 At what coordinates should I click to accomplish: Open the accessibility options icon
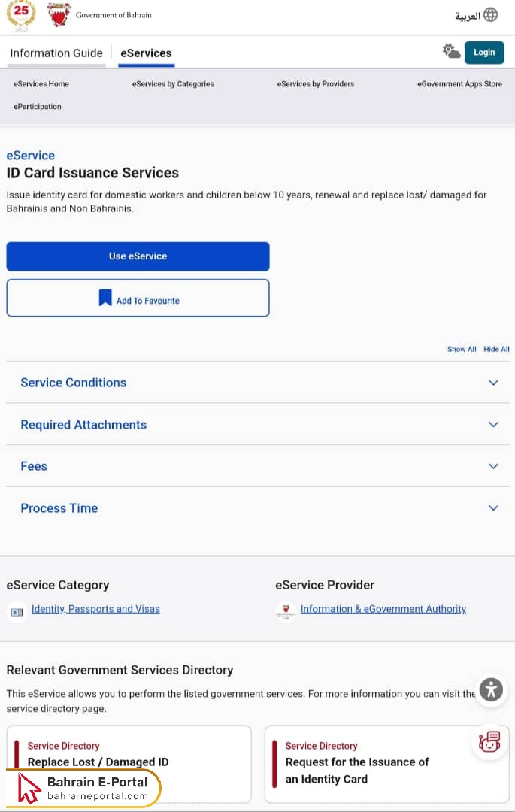(x=491, y=689)
